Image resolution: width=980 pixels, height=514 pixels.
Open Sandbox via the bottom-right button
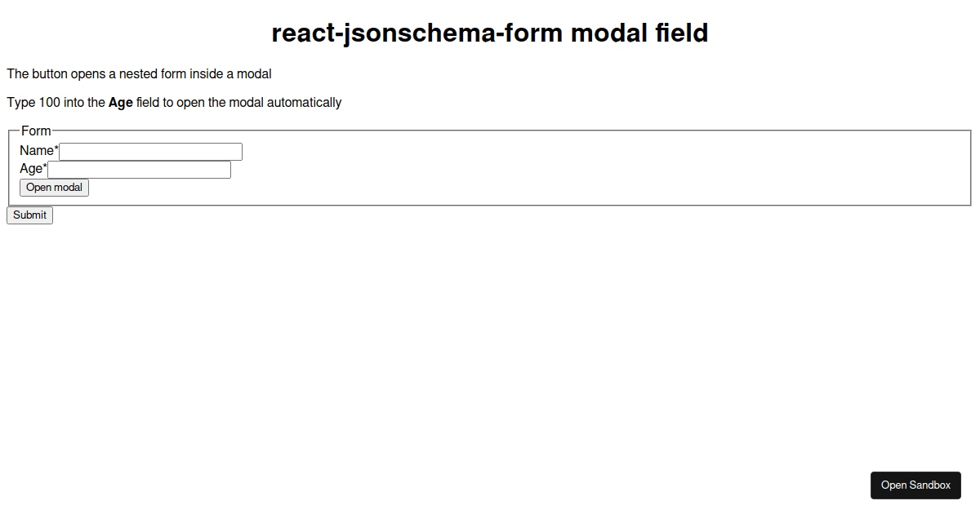(915, 485)
